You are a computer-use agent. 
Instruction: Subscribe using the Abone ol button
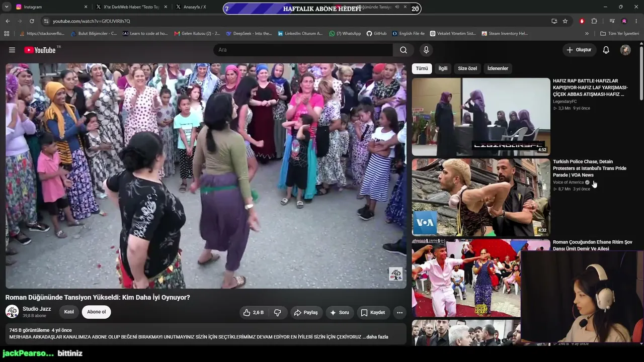click(97, 312)
